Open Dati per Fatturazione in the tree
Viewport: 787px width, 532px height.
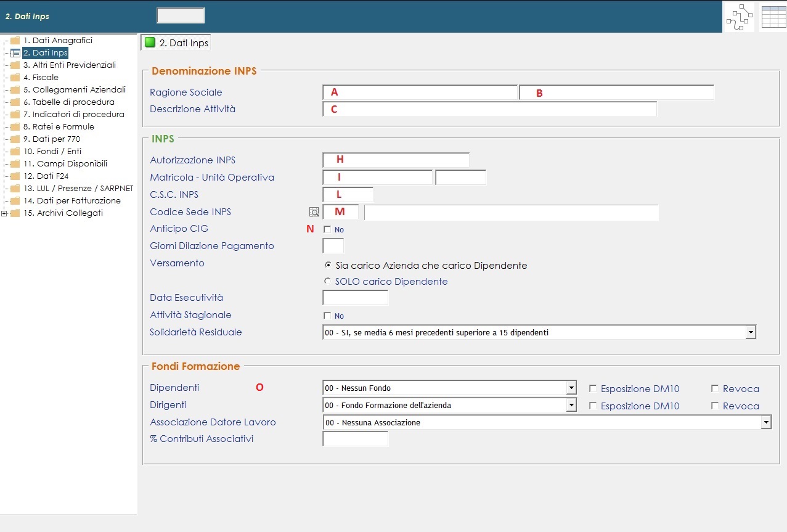[71, 201]
